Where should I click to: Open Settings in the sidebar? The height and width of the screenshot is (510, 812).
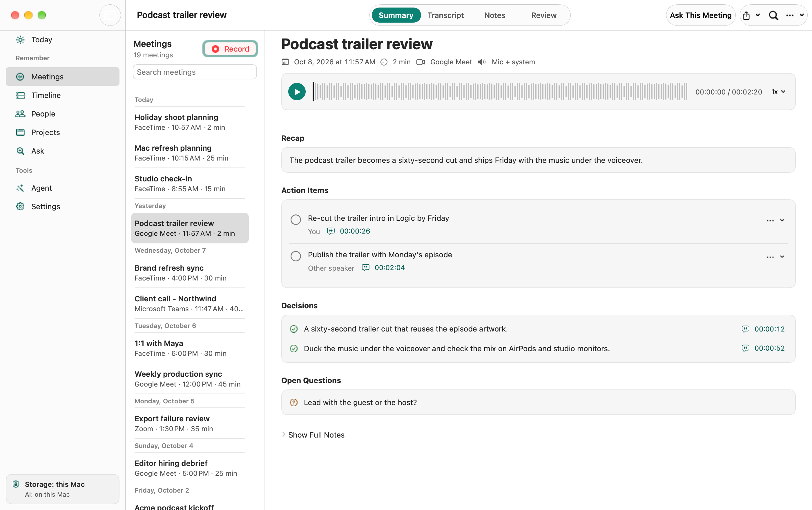(62, 207)
